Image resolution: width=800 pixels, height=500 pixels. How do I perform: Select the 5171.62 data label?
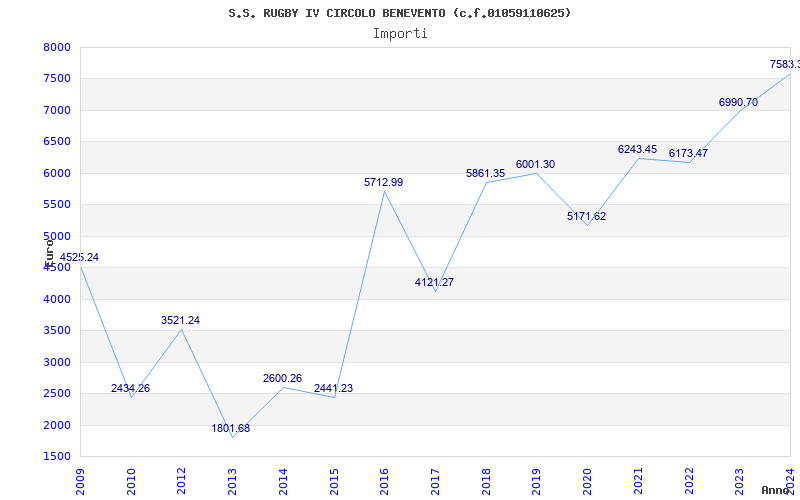[x=587, y=216]
